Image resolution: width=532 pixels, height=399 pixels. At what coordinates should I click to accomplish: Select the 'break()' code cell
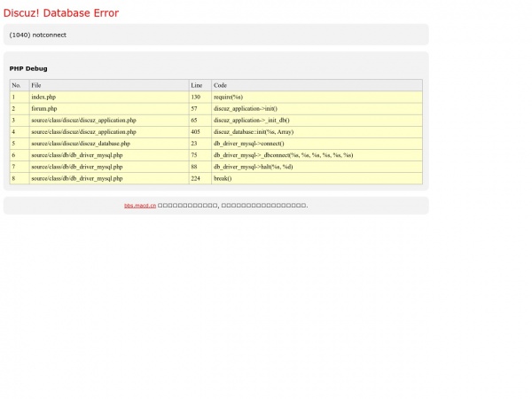(317, 178)
